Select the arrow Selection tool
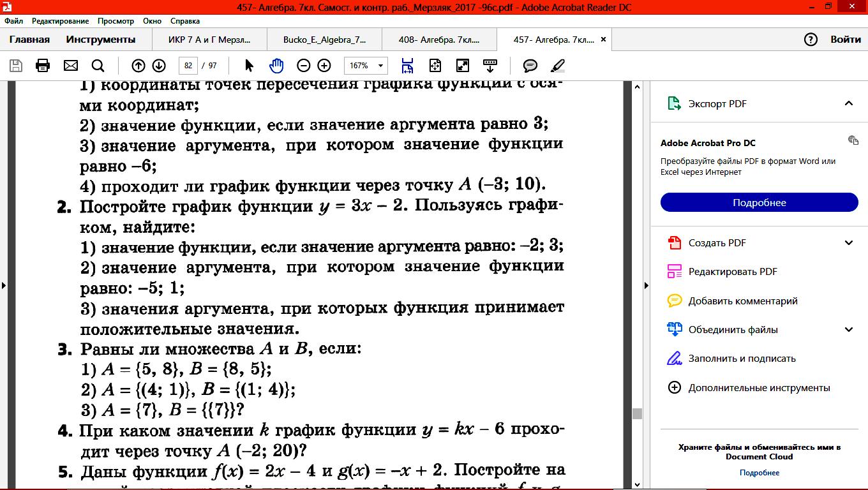Image resolution: width=868 pixels, height=490 pixels. coord(249,66)
